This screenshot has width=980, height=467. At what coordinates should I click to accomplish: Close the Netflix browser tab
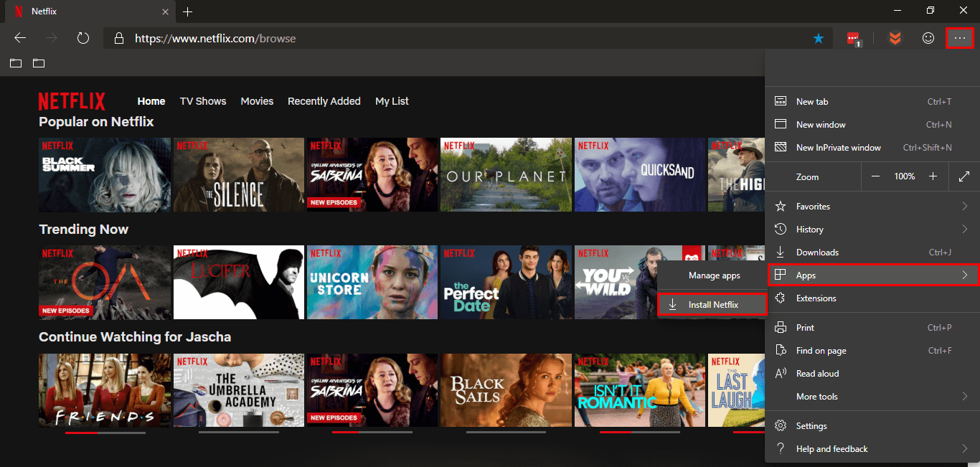point(165,11)
